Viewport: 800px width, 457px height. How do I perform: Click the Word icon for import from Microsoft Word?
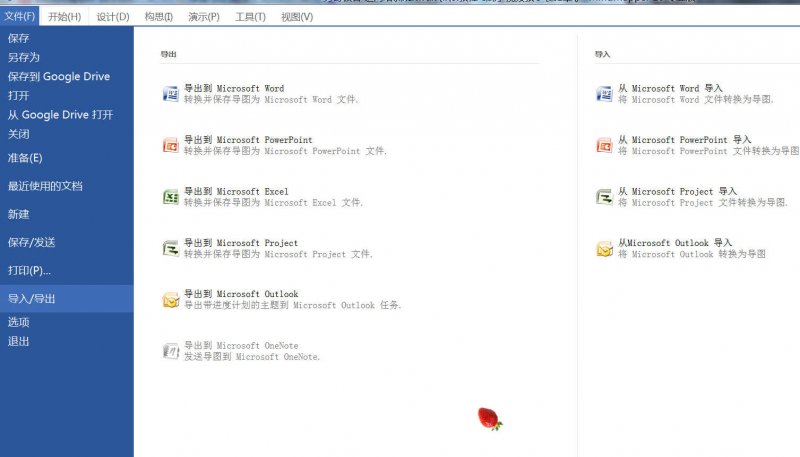(x=605, y=94)
